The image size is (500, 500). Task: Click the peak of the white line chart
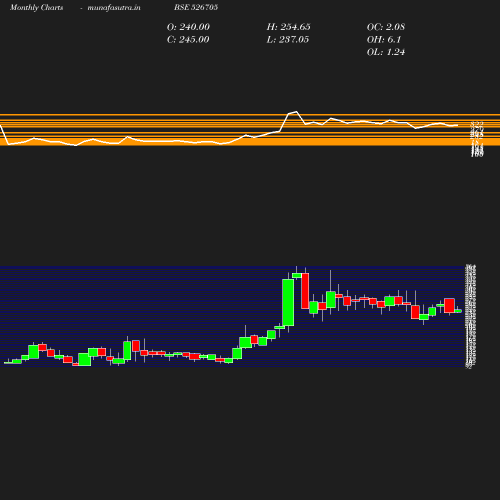point(296,112)
